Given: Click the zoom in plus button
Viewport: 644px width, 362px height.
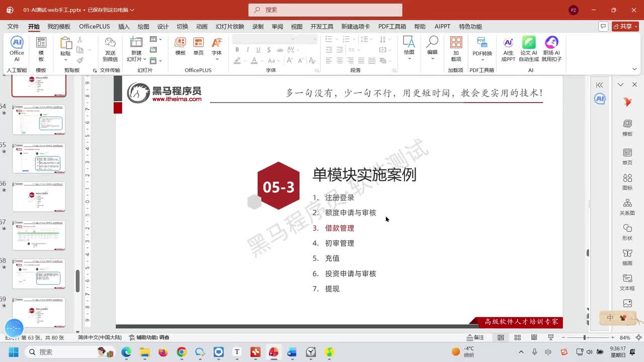Looking at the screenshot, I should (612, 337).
